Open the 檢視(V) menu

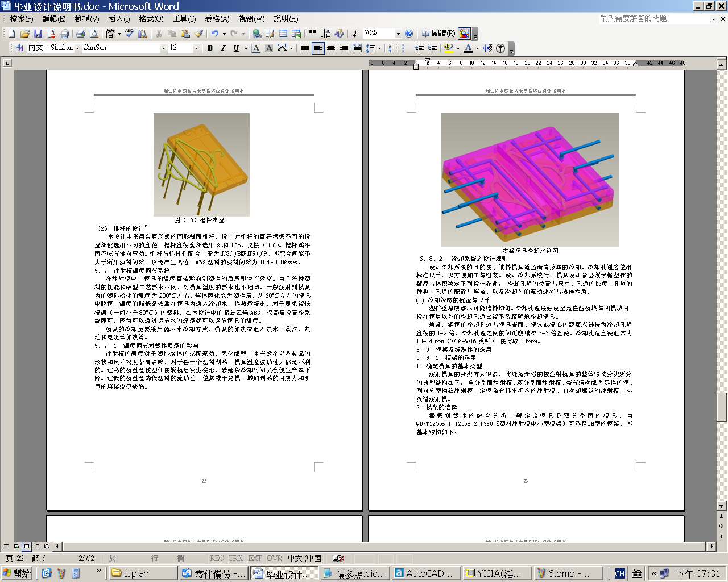pos(87,19)
